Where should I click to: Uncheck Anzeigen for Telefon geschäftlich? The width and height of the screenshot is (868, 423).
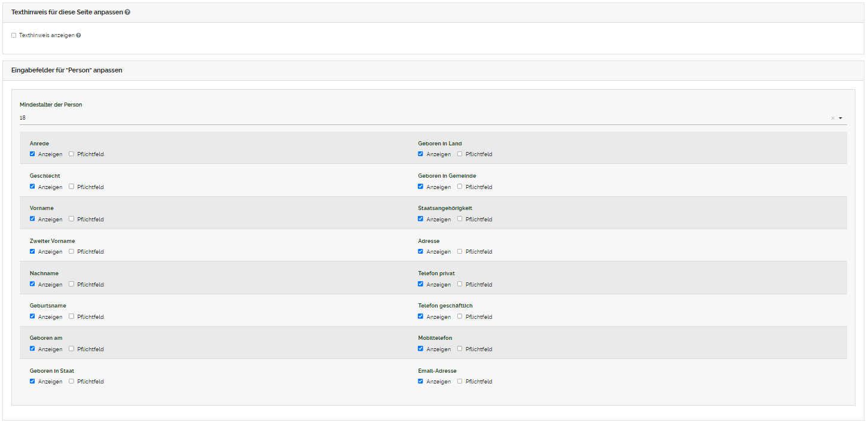coord(421,317)
